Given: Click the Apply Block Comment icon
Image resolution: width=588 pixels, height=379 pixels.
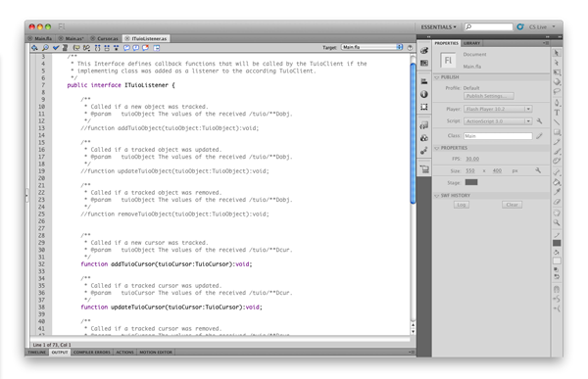Looking at the screenshot, I should pos(126,48).
